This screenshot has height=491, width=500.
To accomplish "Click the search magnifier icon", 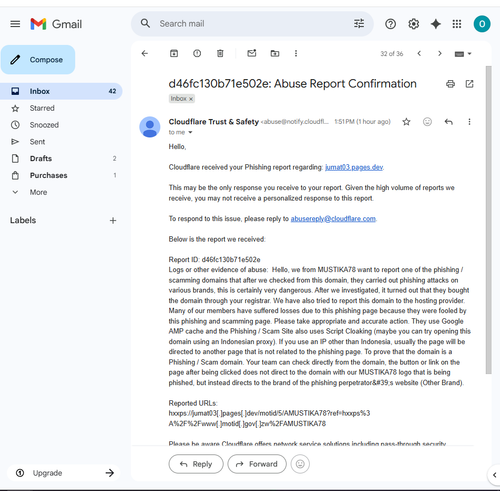I will (x=145, y=23).
